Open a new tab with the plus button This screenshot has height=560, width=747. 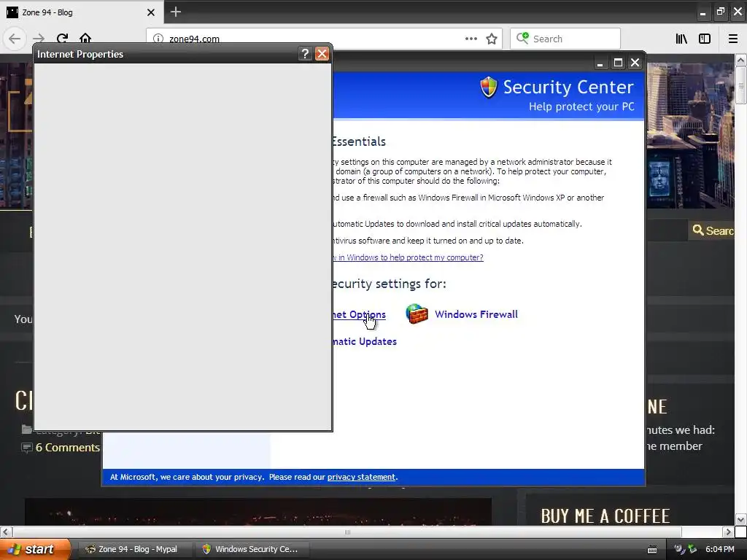coord(176,12)
